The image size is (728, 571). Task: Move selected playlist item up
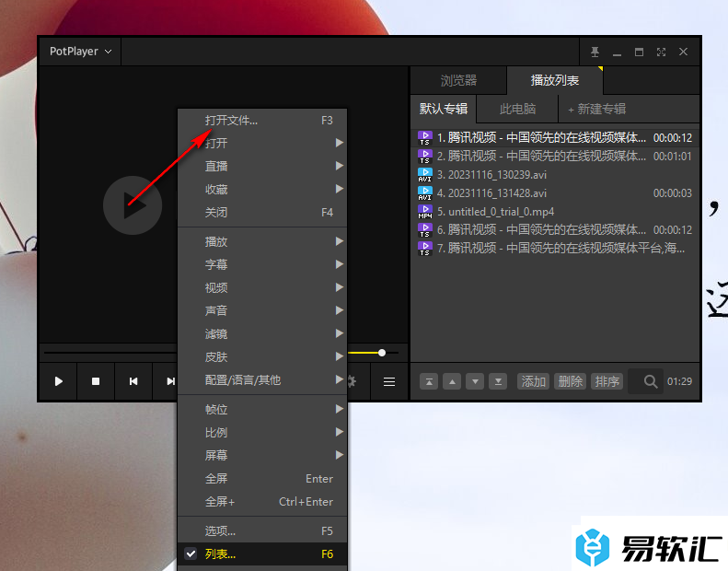point(452,381)
